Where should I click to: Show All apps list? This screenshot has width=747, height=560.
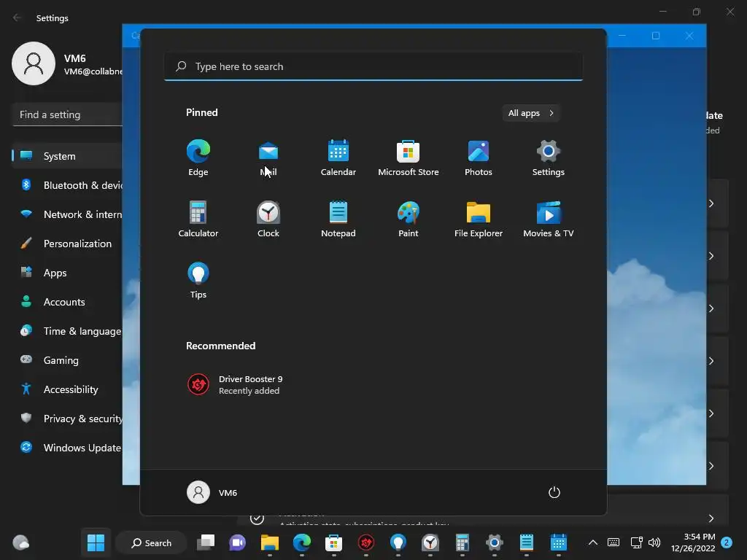point(531,113)
